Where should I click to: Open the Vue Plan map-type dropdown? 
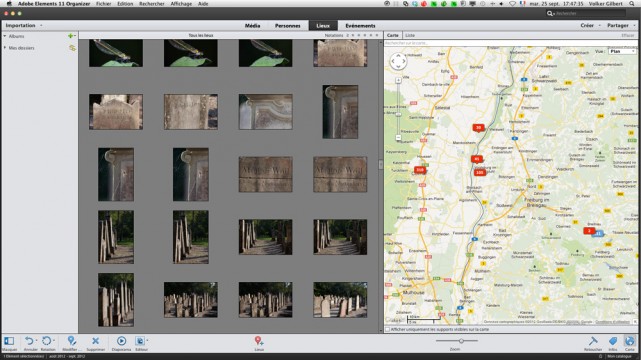(621, 51)
